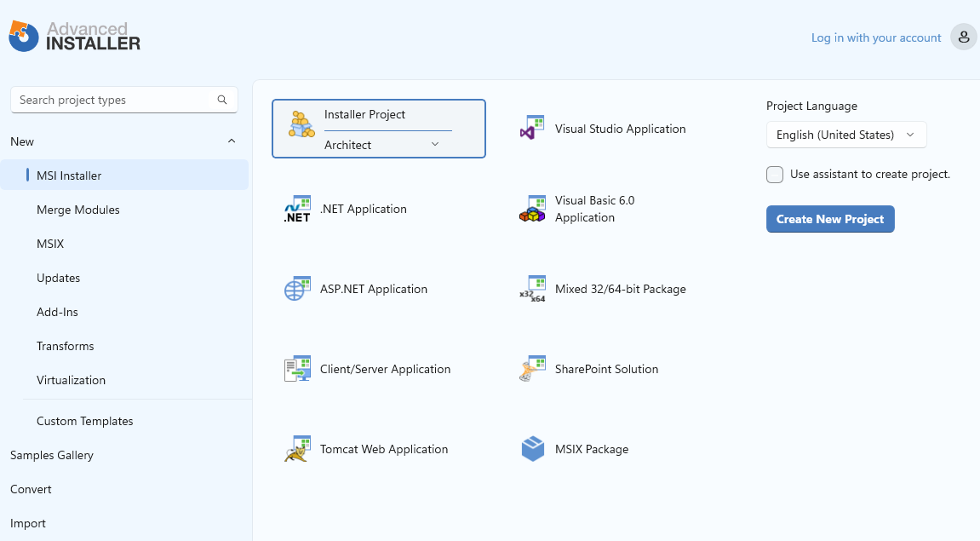The image size is (980, 541).
Task: Open Merge Modules category
Action: pyautogui.click(x=78, y=210)
